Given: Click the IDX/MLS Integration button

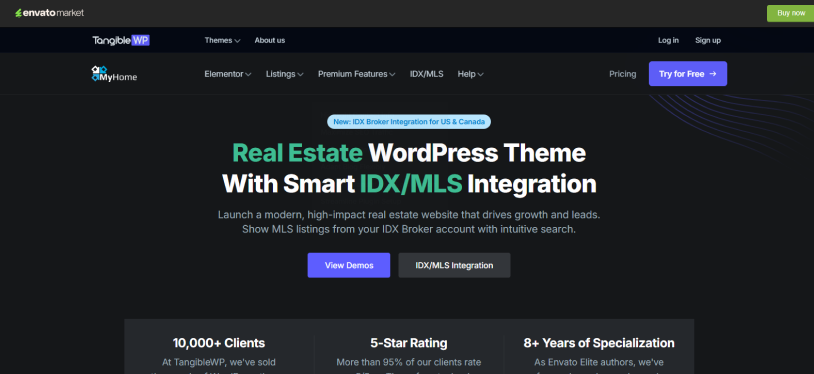Looking at the screenshot, I should point(454,265).
